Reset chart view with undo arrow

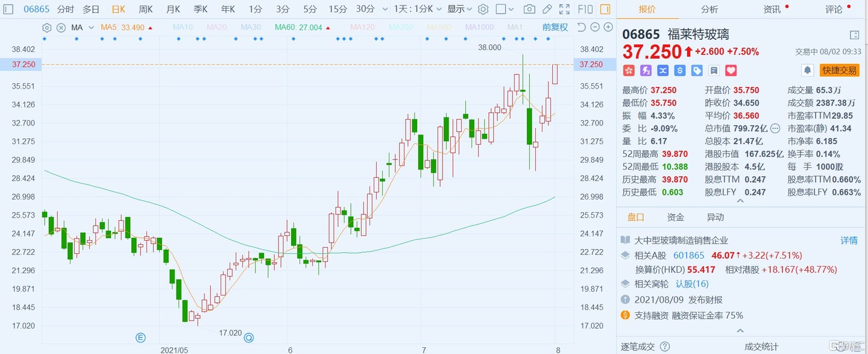click(x=581, y=27)
